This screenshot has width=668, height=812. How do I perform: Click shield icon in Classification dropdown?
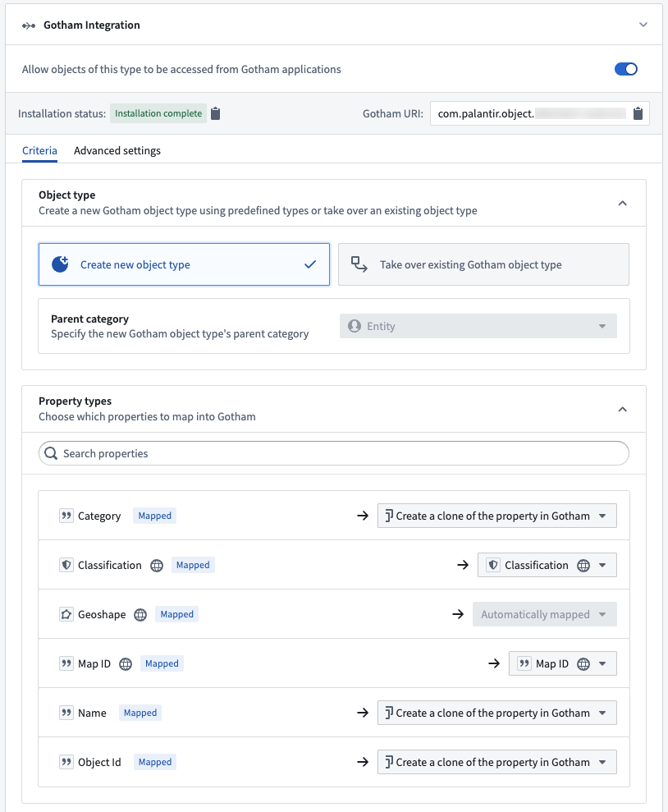pos(493,565)
